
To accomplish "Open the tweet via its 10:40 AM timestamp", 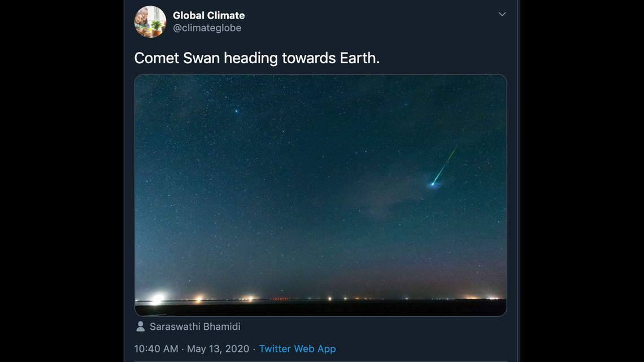I will pos(156,348).
